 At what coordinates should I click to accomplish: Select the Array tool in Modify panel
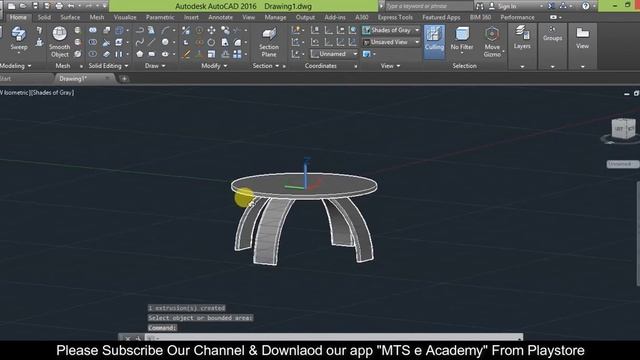(x=237, y=54)
